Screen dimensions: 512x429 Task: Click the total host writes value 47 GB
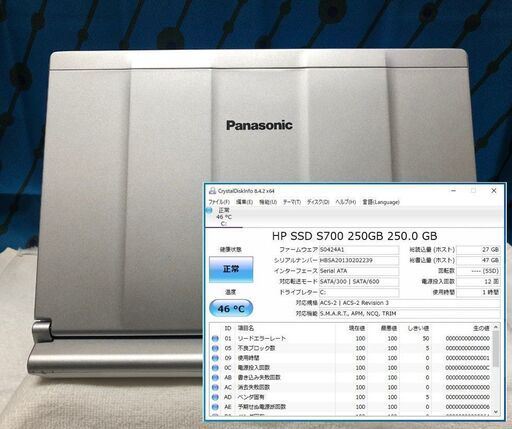click(x=478, y=260)
